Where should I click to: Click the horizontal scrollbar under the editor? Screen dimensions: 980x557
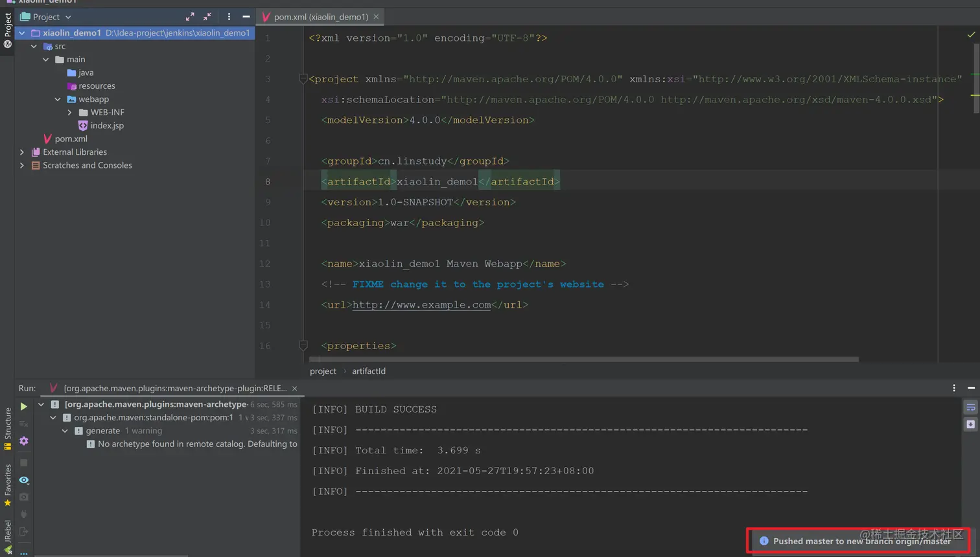[x=584, y=359]
